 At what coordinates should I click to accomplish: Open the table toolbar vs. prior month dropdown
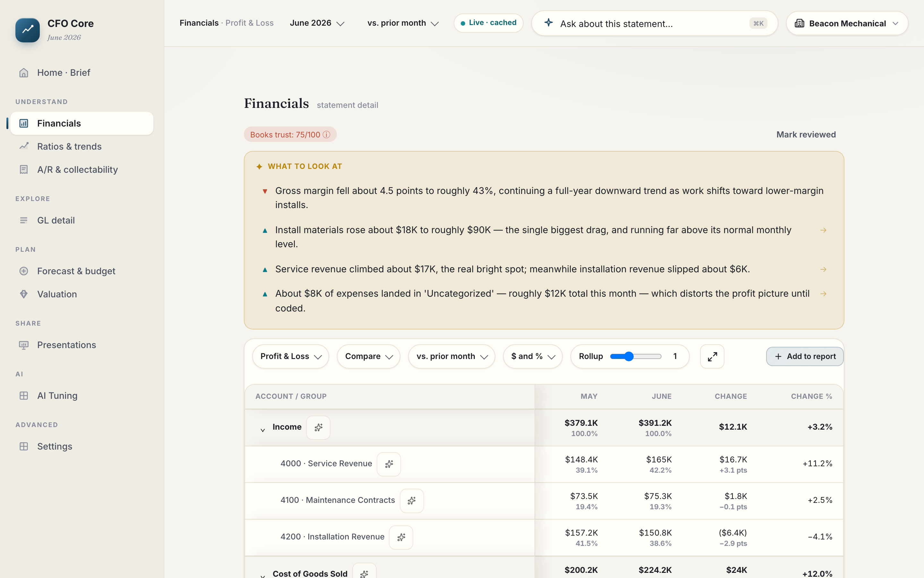pos(452,356)
